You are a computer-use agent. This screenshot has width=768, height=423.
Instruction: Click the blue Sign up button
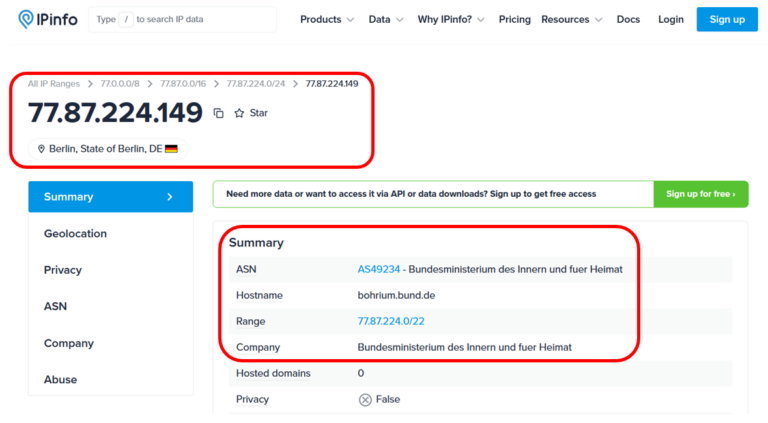[727, 19]
